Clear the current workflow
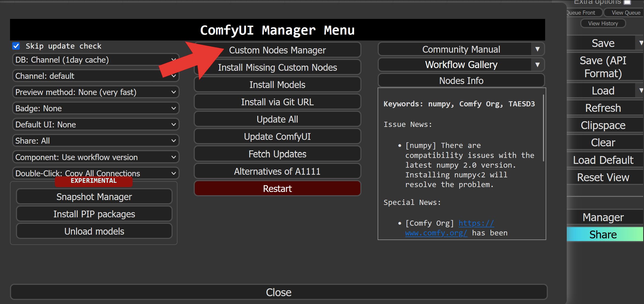The width and height of the screenshot is (644, 304). click(x=603, y=142)
